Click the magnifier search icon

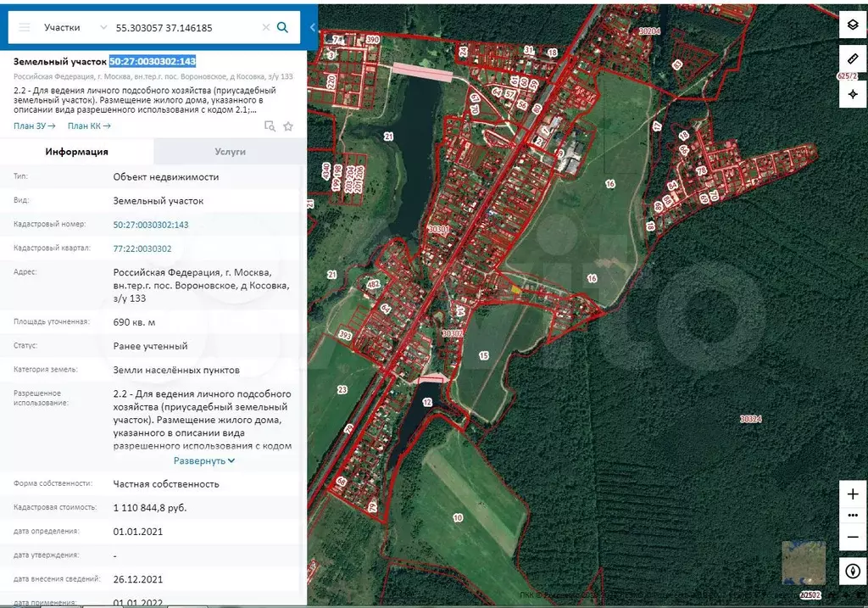(x=283, y=27)
